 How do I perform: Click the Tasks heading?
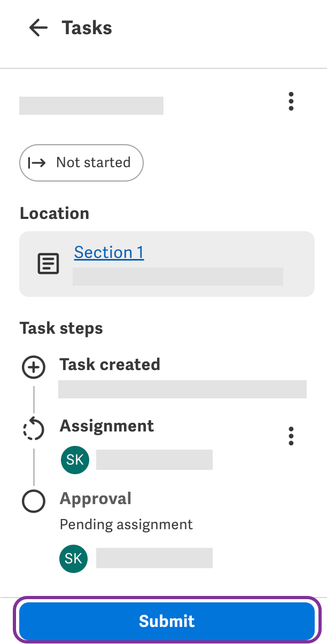[x=87, y=28]
